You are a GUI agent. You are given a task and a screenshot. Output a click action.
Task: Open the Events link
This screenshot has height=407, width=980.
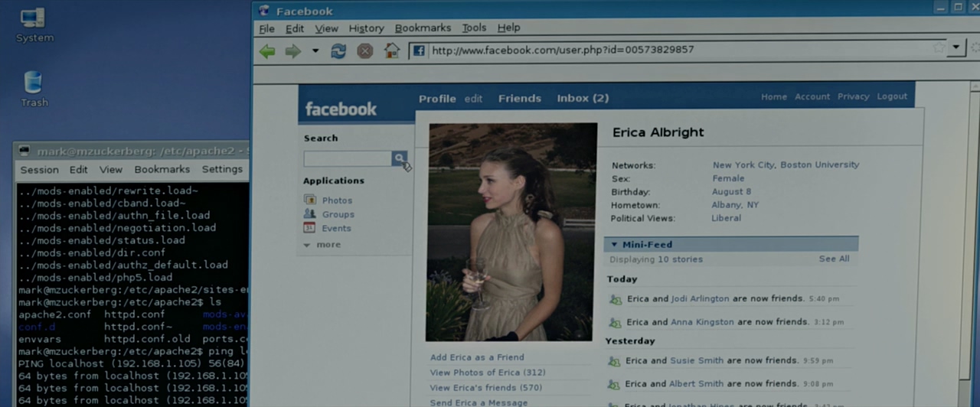336,228
